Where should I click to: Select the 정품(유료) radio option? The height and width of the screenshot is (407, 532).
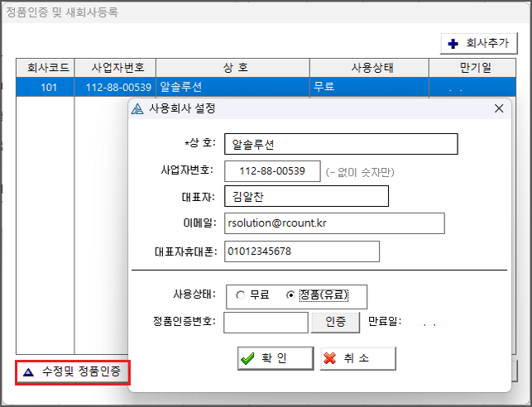(x=318, y=295)
